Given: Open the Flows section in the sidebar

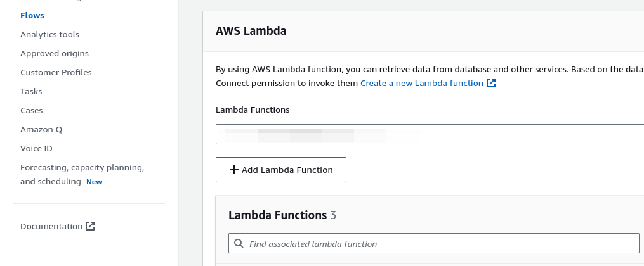Looking at the screenshot, I should coord(32,15).
